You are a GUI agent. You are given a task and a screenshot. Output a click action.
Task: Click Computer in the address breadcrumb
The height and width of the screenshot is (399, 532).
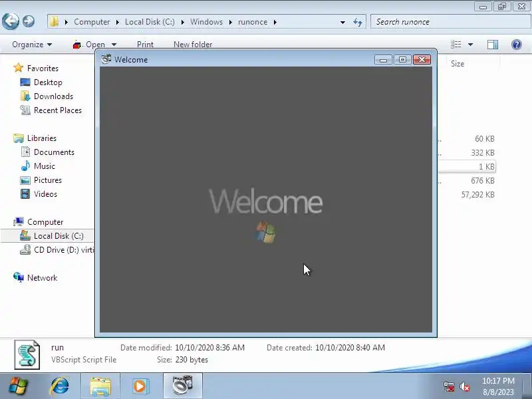click(92, 22)
